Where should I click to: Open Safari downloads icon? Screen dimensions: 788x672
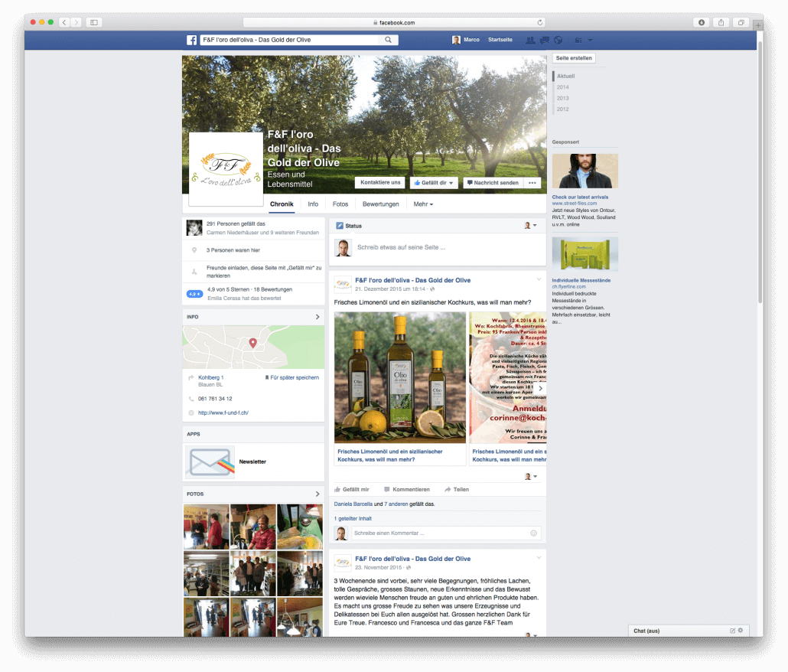point(701,22)
